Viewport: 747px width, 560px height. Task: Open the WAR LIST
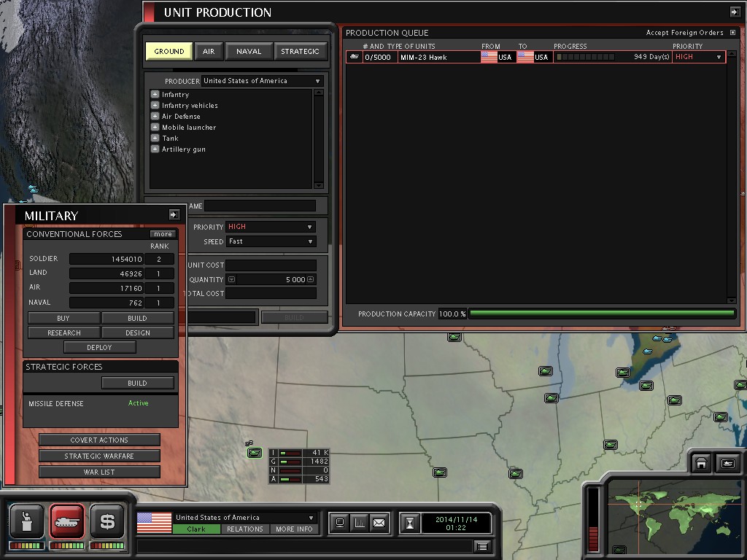pyautogui.click(x=99, y=472)
